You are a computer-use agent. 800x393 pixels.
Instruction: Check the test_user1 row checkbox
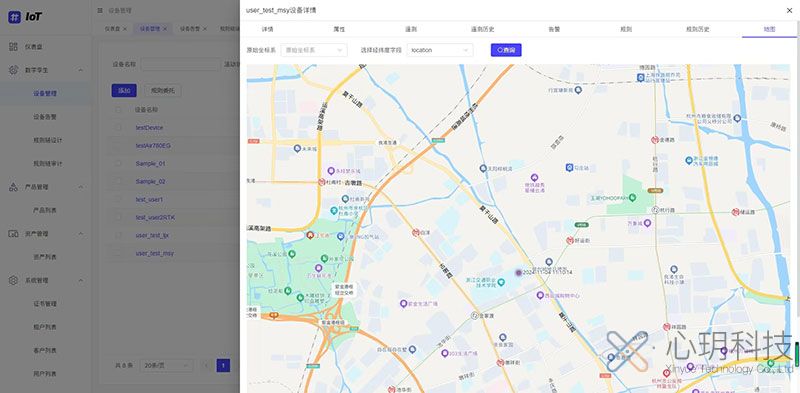[x=118, y=199]
